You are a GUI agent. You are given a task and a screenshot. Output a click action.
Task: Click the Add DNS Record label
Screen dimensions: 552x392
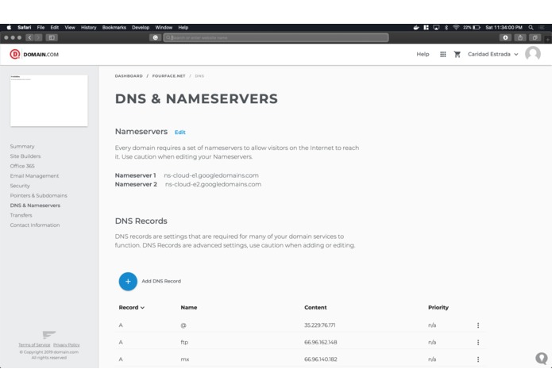[x=161, y=281]
